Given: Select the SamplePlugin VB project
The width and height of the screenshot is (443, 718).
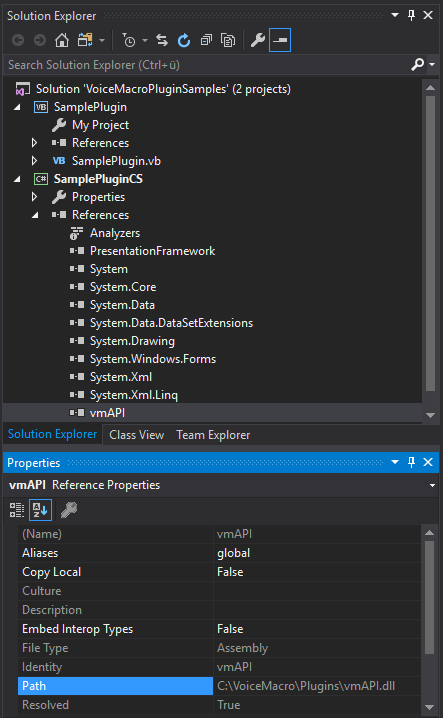Looking at the screenshot, I should coord(90,107).
